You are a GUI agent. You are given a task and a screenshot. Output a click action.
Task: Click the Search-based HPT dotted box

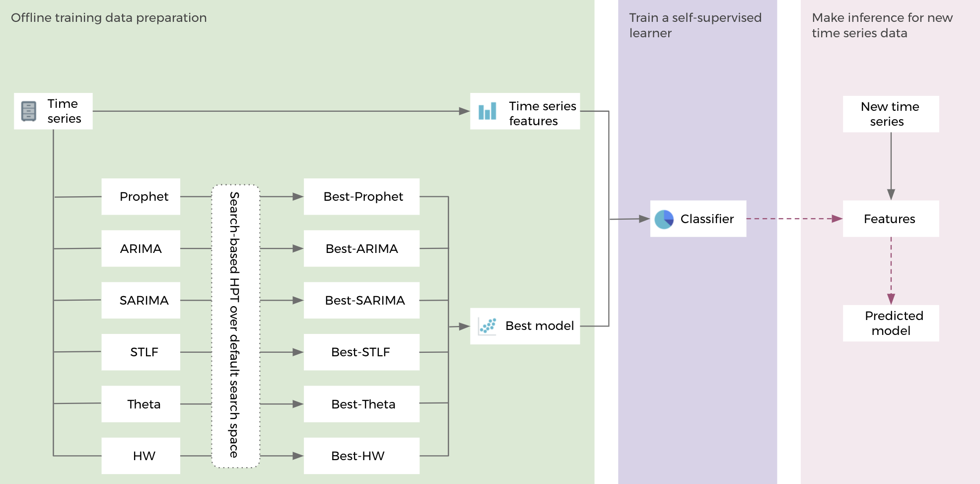[235, 326]
